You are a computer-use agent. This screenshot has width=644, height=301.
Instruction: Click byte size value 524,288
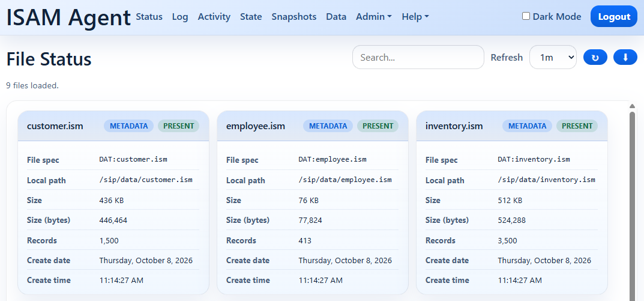(512, 220)
